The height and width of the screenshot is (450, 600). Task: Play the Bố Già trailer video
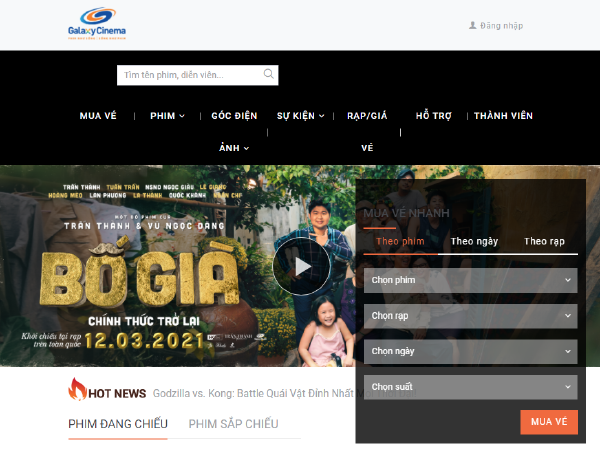point(302,266)
